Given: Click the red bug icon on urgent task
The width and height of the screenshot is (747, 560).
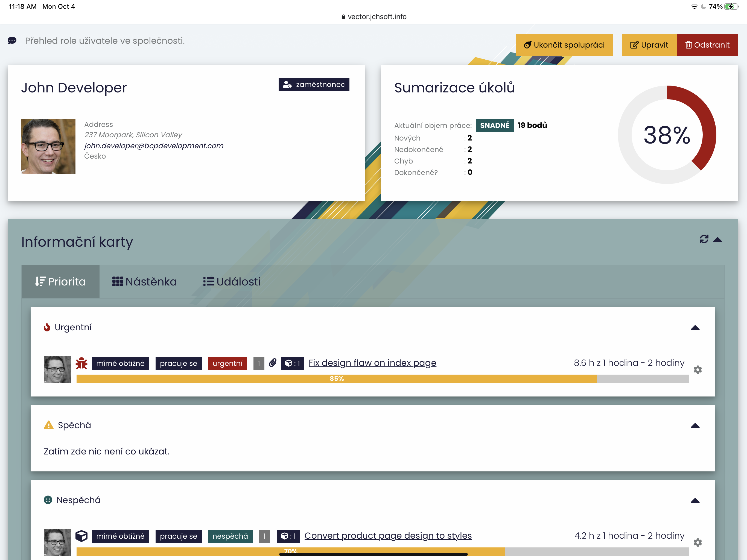Looking at the screenshot, I should pos(81,363).
